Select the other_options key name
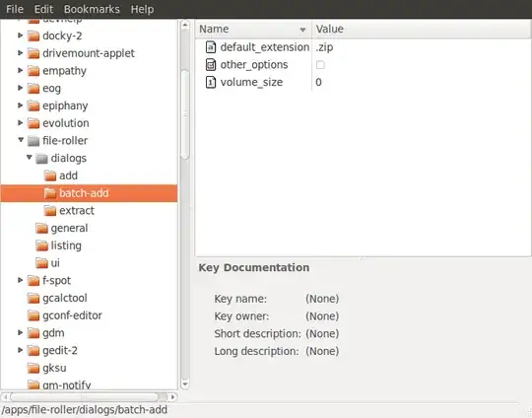Screen dimensions: 532x418 click(x=254, y=64)
